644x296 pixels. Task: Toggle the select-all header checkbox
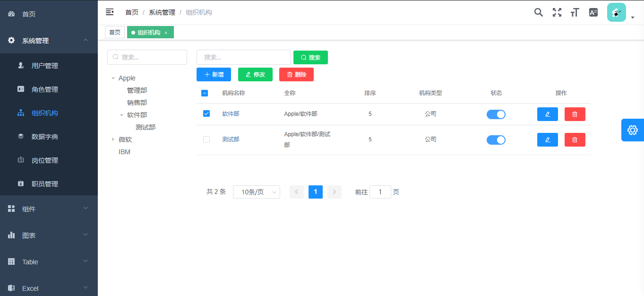pyautogui.click(x=205, y=93)
